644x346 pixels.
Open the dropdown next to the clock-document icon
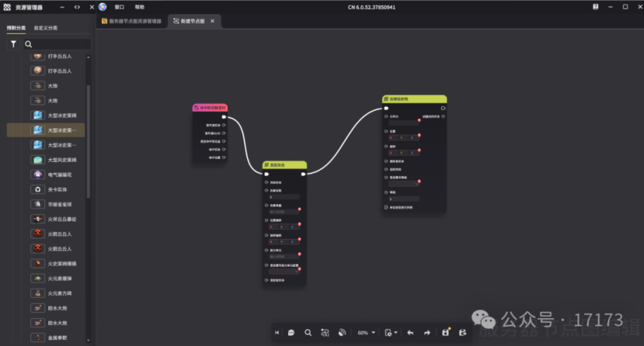point(395,332)
